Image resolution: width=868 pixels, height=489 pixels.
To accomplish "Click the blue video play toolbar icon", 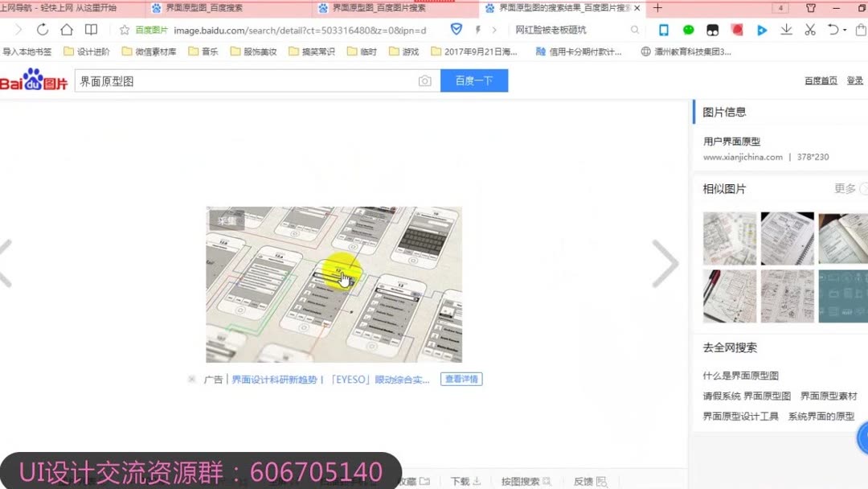I will point(762,29).
